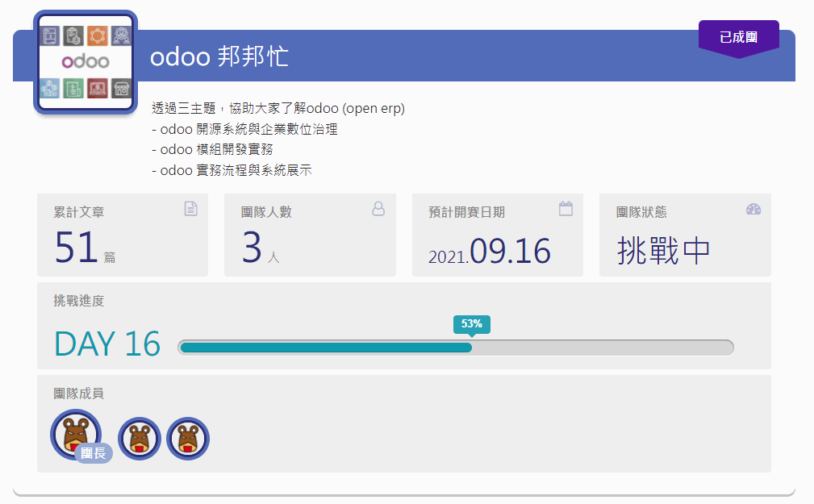Select the green document icon in the team logo

[73, 89]
